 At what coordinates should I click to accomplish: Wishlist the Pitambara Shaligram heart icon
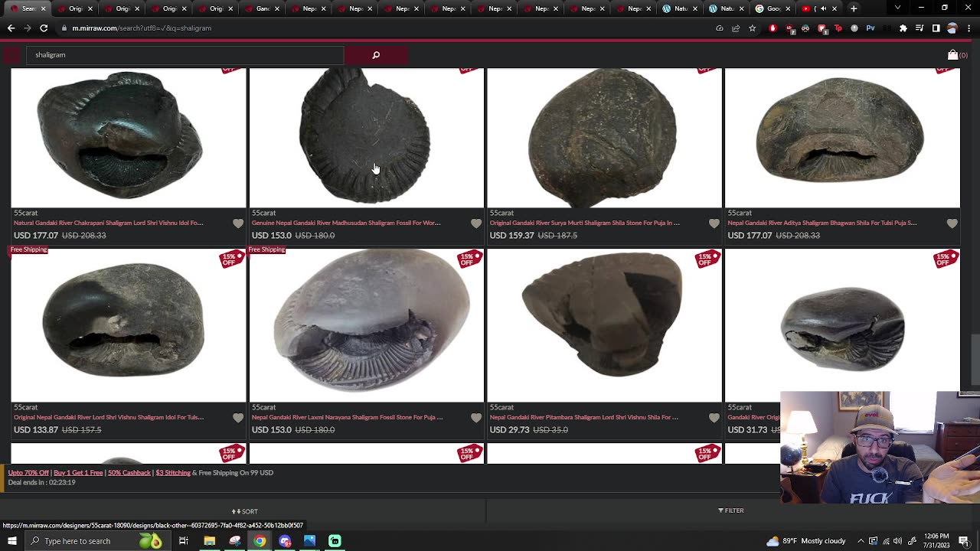tap(714, 418)
